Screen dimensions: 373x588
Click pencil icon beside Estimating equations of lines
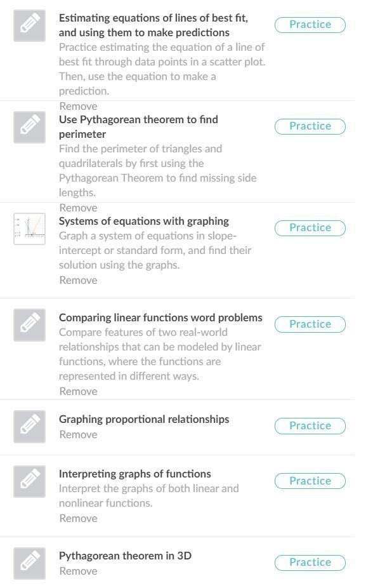(x=29, y=25)
